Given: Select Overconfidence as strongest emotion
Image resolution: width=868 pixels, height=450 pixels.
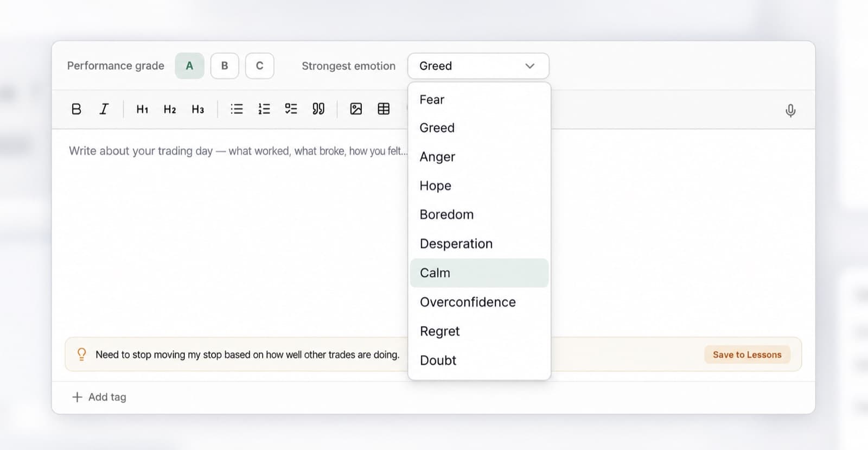Looking at the screenshot, I should [479, 302].
